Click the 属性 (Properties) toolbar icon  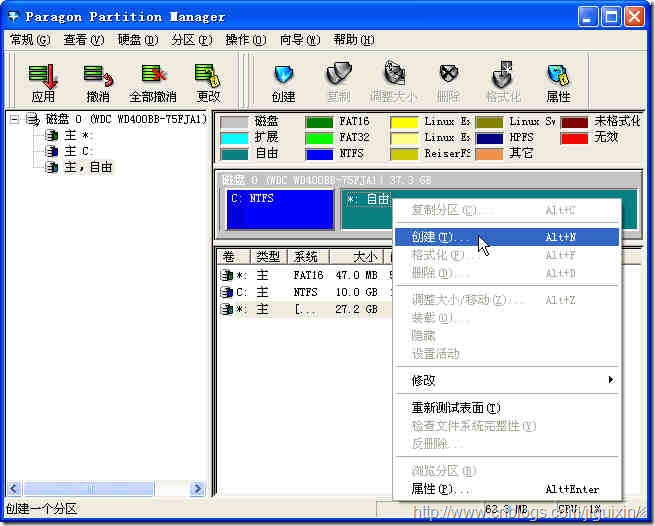(x=558, y=75)
